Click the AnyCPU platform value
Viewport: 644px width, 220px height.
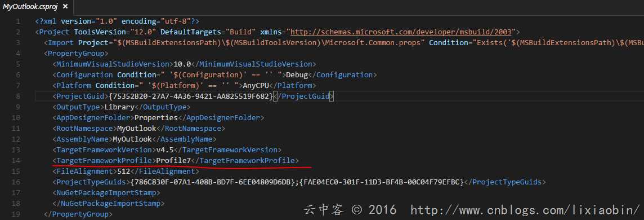pyautogui.click(x=256, y=86)
